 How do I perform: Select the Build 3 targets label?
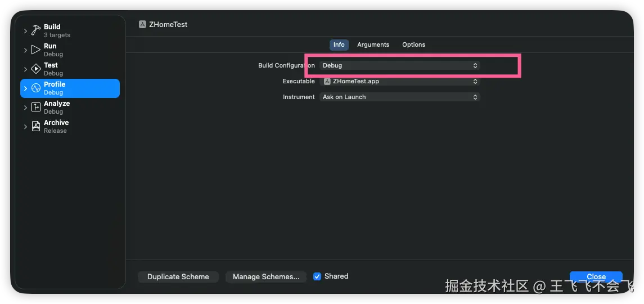[57, 31]
